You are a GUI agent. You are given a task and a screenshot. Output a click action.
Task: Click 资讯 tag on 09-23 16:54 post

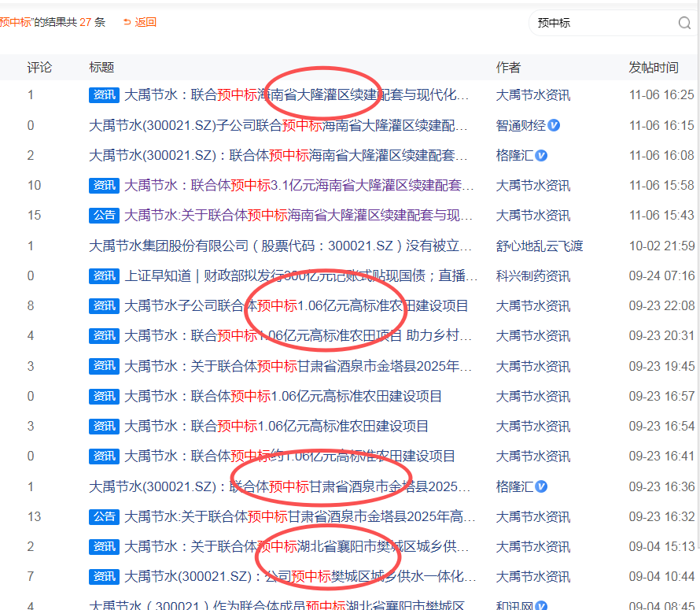(x=104, y=426)
